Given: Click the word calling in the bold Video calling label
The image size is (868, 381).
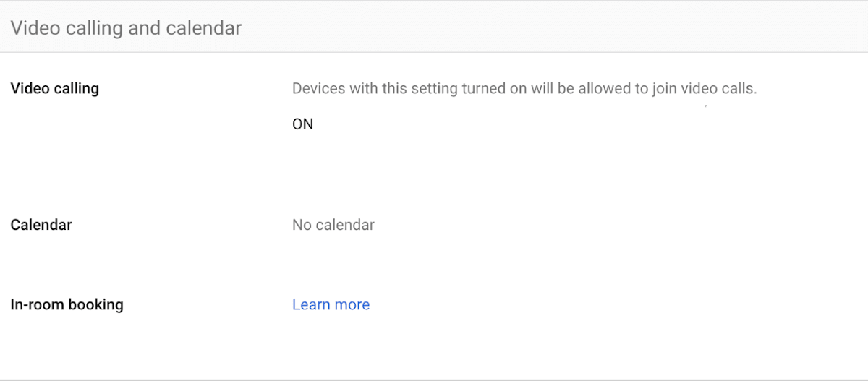Looking at the screenshot, I should tap(77, 89).
